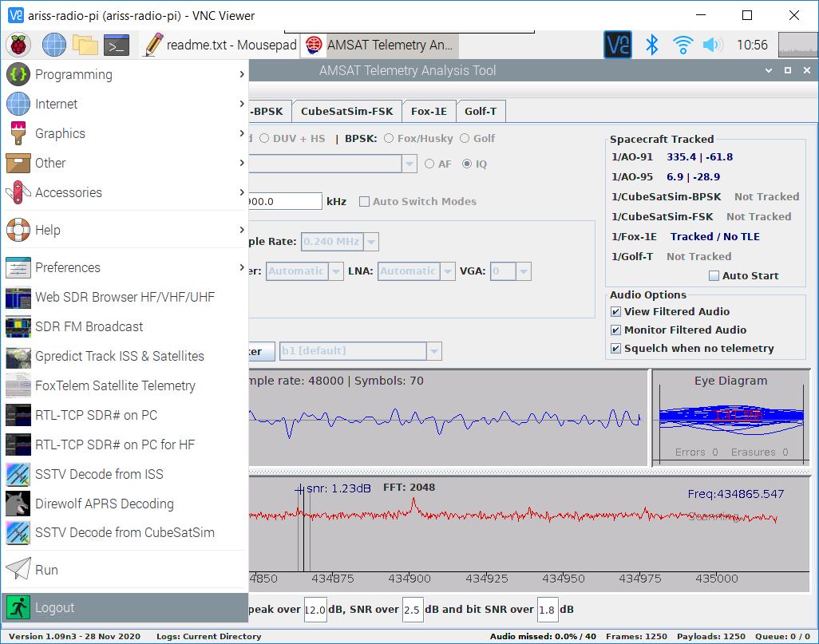Screen dimensions: 819x644
Task: Open the VNC server tray icon
Action: coord(618,45)
